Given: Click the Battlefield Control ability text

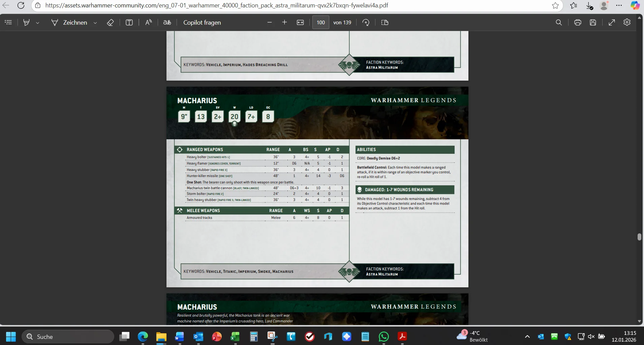Looking at the screenshot, I should pyautogui.click(x=404, y=172).
